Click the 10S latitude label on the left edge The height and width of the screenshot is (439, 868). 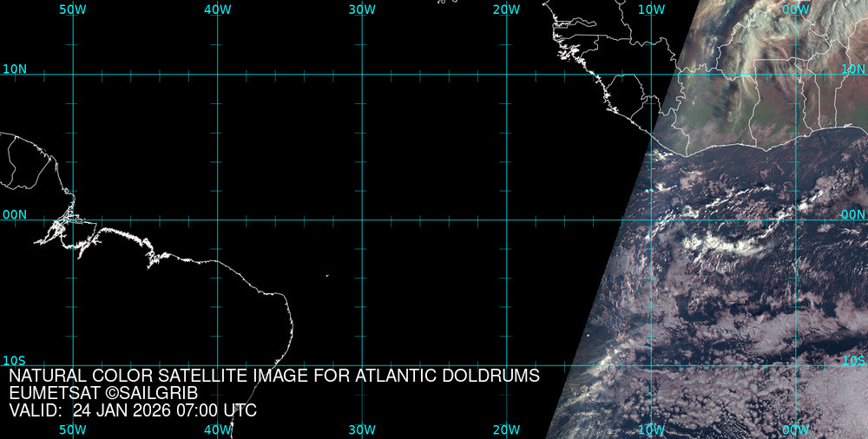point(15,360)
